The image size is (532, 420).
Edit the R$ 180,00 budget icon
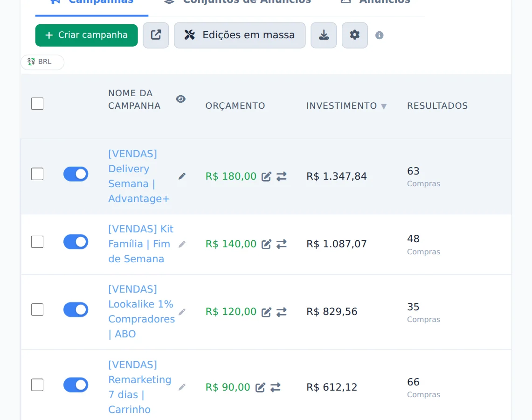point(266,176)
